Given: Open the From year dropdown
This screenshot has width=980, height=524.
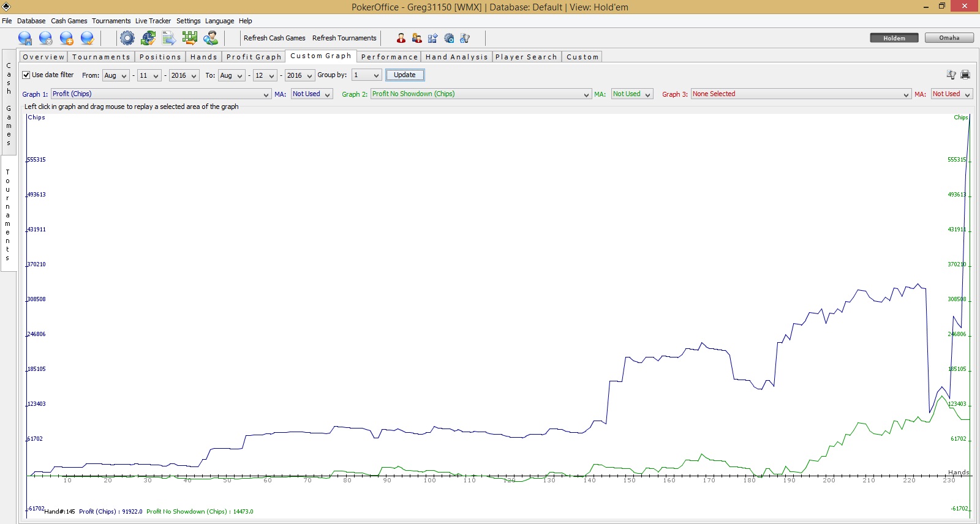Looking at the screenshot, I should coord(184,75).
